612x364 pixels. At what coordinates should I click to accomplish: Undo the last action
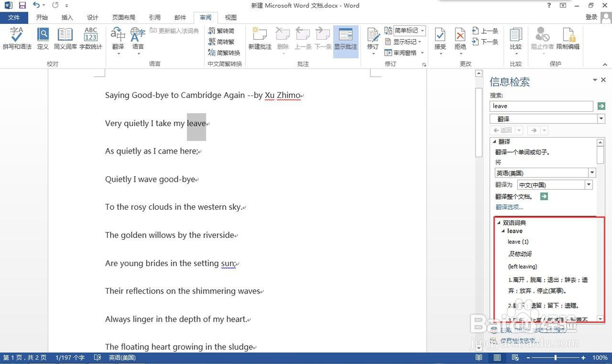36,6
